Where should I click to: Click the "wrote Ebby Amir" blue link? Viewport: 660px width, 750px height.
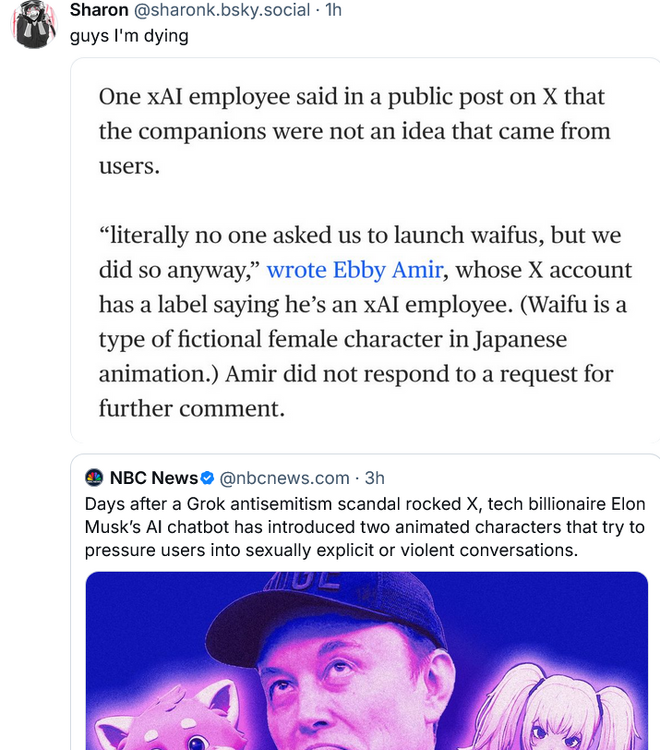tap(339, 270)
